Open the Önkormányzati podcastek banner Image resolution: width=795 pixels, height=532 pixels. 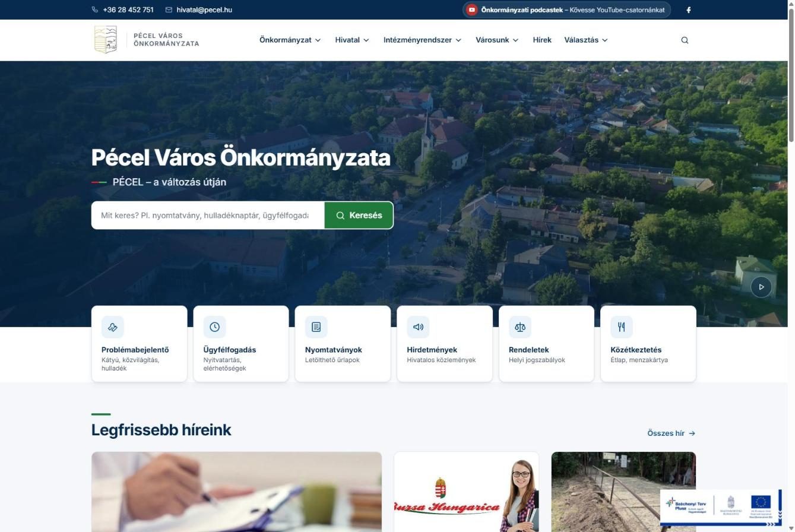[566, 9]
